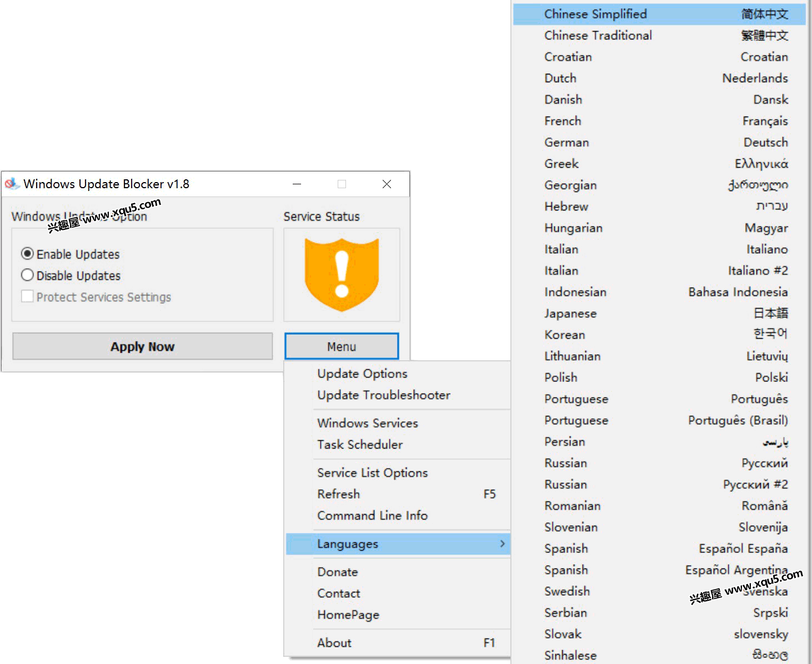Toggle Protect Services Settings checkbox
This screenshot has width=812, height=664.
(x=27, y=296)
